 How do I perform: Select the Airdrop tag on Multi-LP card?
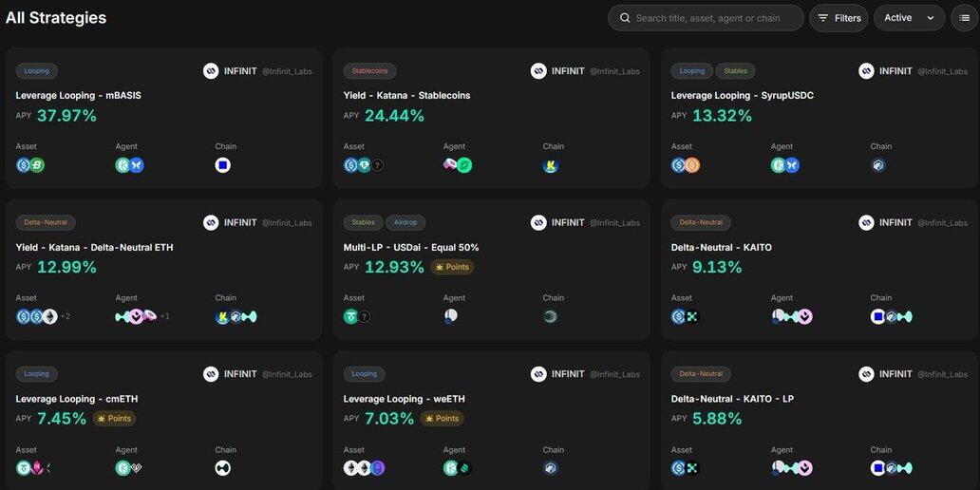point(405,222)
